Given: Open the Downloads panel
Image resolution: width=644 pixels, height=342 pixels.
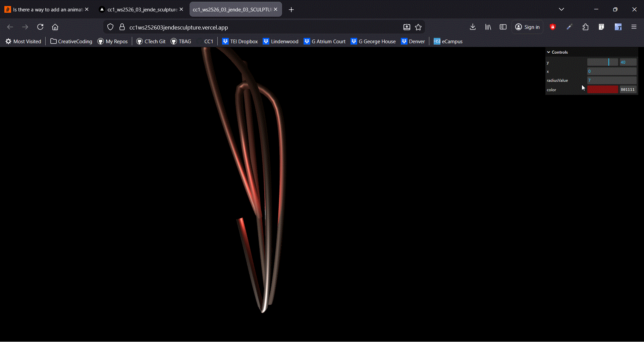Looking at the screenshot, I should pos(473,27).
